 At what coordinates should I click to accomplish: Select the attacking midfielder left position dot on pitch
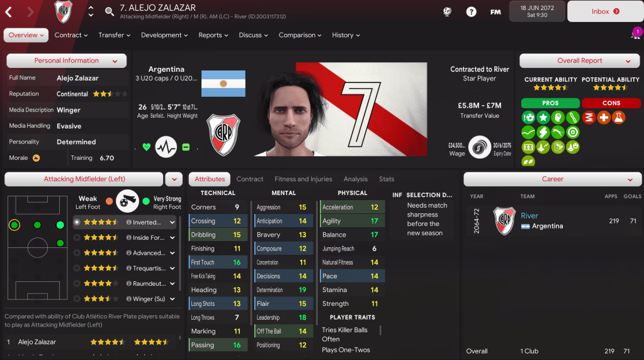click(x=14, y=225)
